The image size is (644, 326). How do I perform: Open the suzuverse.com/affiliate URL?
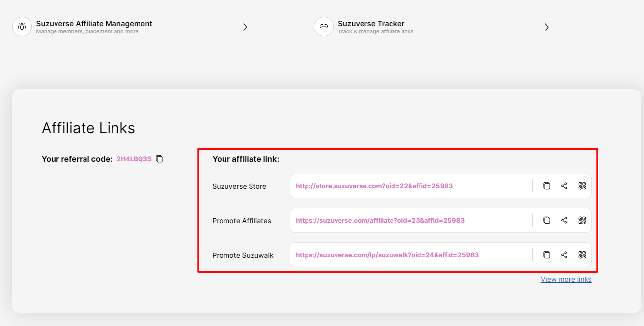coord(380,221)
